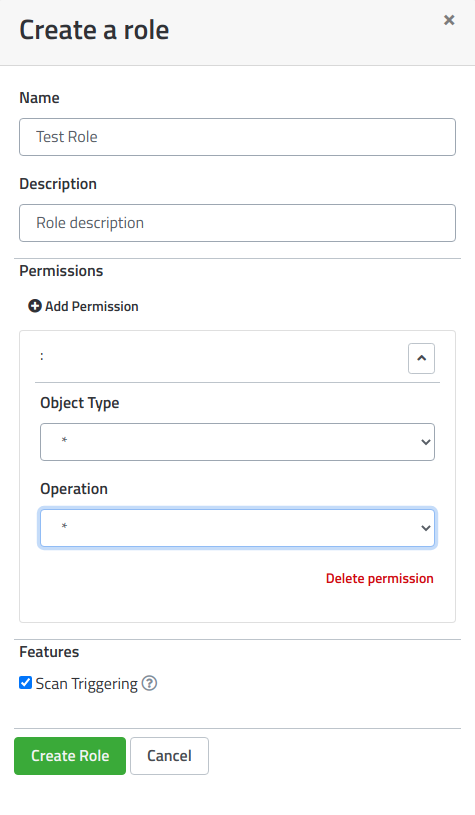Toggle the feature via the Scan Triggering label
This screenshot has width=475, height=815.
click(86, 683)
